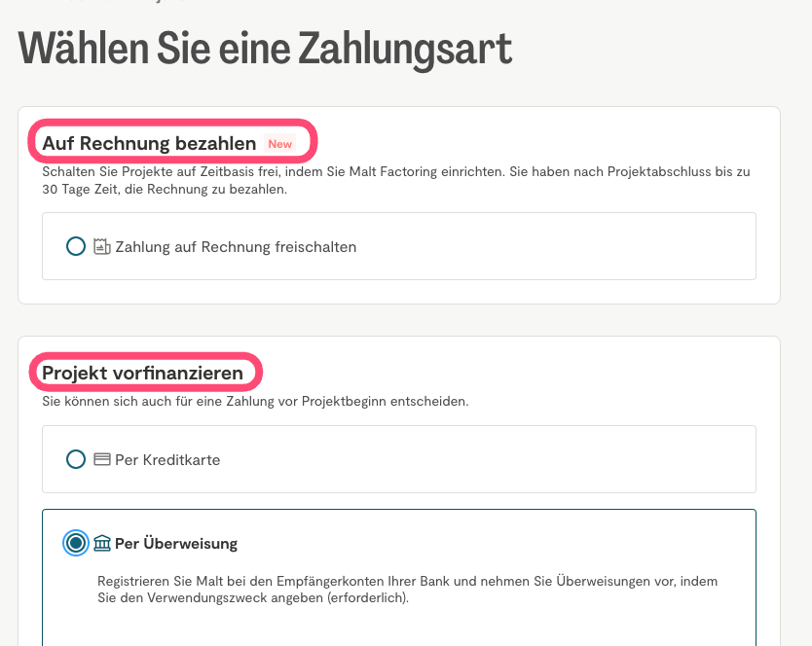Click the 'New' badge next to 'Auf Rechnung bezahlen'
Viewport: 812px width, 646px height.
coord(280,144)
